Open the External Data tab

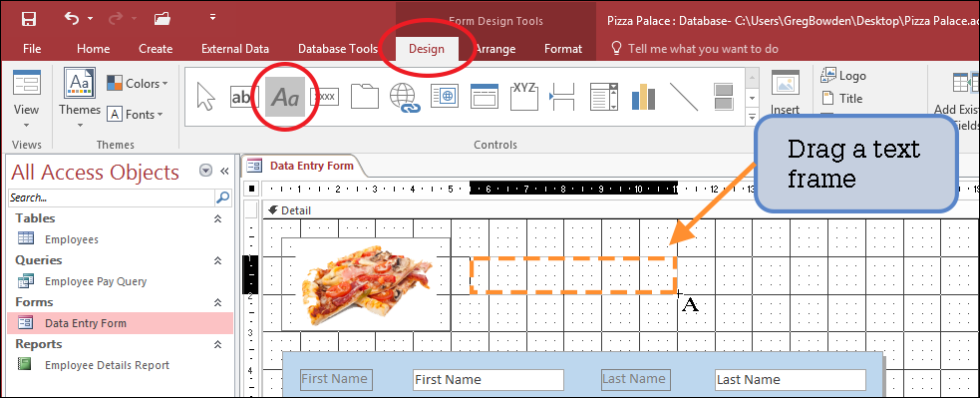click(x=235, y=49)
